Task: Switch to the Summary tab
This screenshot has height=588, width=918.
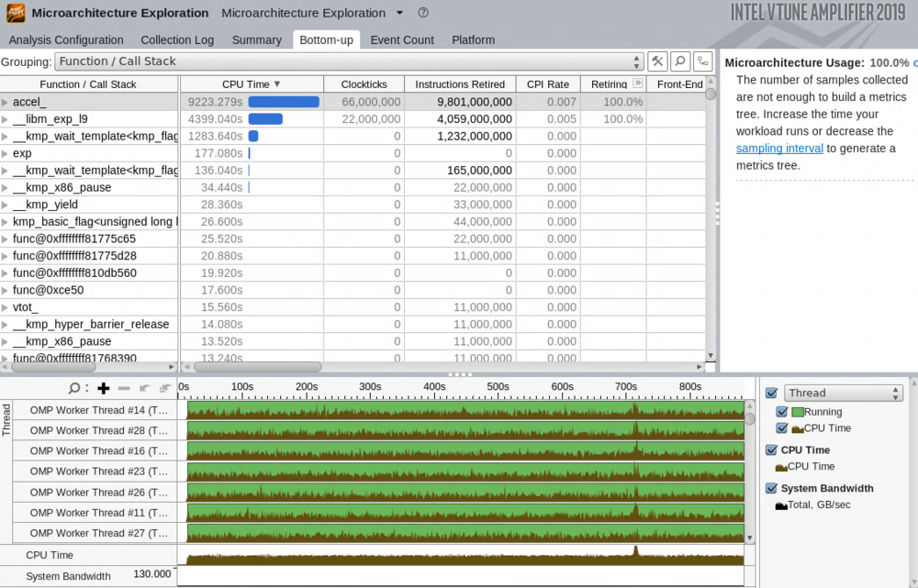Action: coord(256,40)
